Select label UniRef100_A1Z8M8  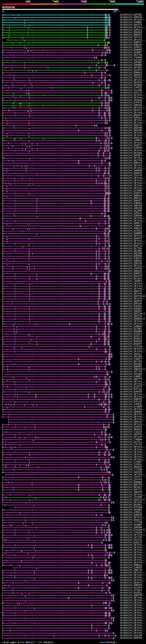click(x=131, y=211)
